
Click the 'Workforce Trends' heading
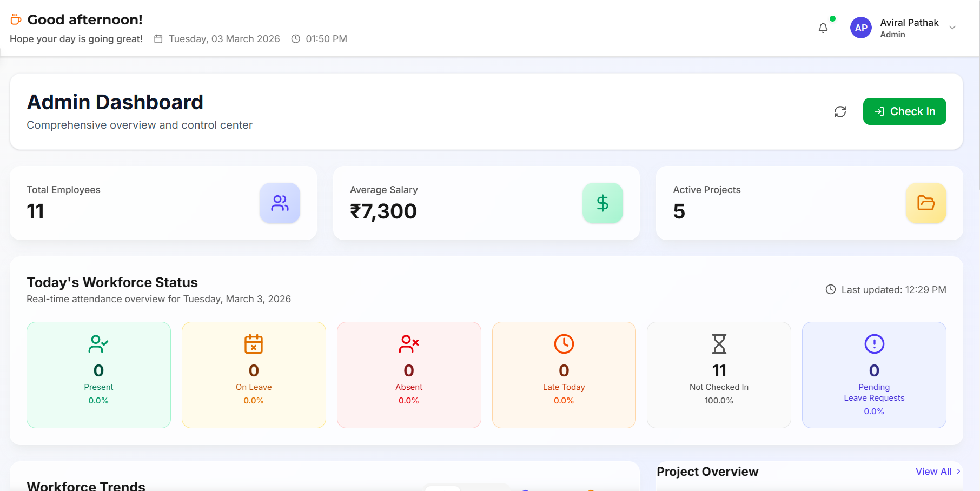86,486
